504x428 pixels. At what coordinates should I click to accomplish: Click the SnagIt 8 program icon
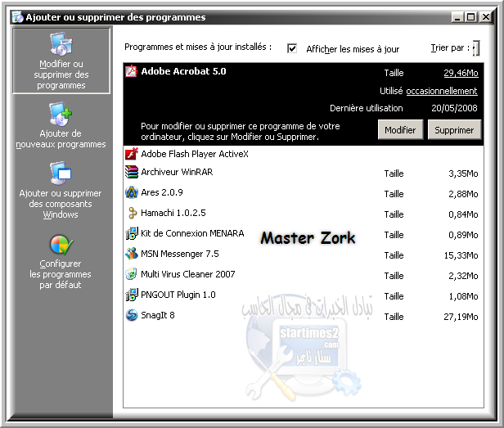coord(131,315)
